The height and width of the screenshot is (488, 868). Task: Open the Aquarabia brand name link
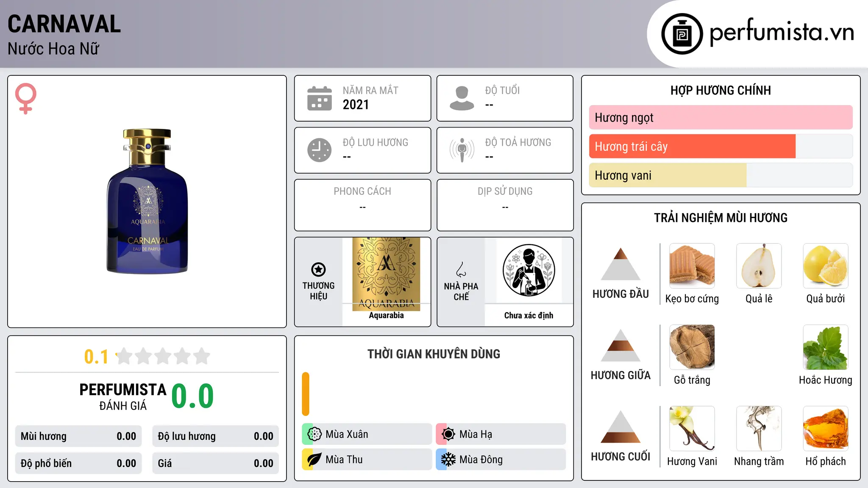(386, 315)
